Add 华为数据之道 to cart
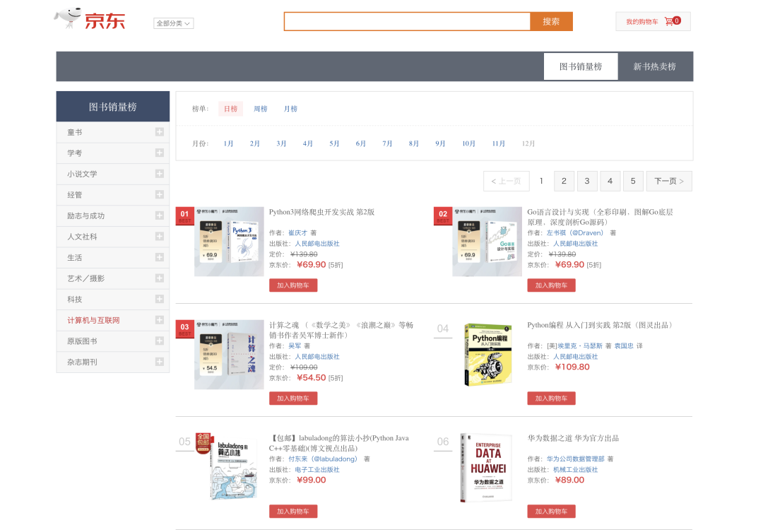This screenshot has height=532, width=763. tap(551, 511)
